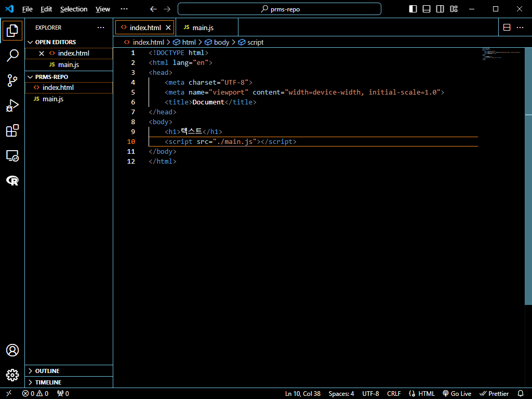Open the Accounts menu icon
The width and height of the screenshot is (532, 399).
12,350
